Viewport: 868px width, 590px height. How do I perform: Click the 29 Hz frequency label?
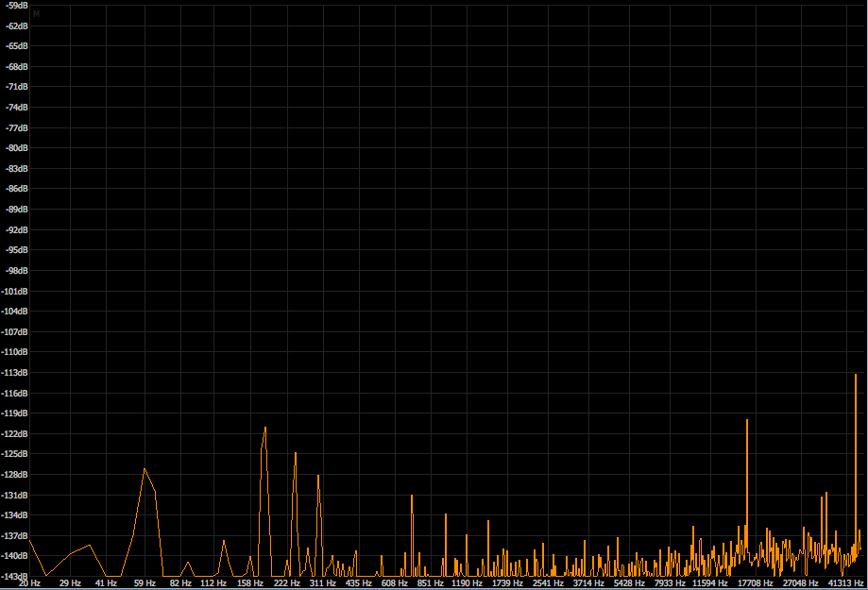tap(70, 582)
